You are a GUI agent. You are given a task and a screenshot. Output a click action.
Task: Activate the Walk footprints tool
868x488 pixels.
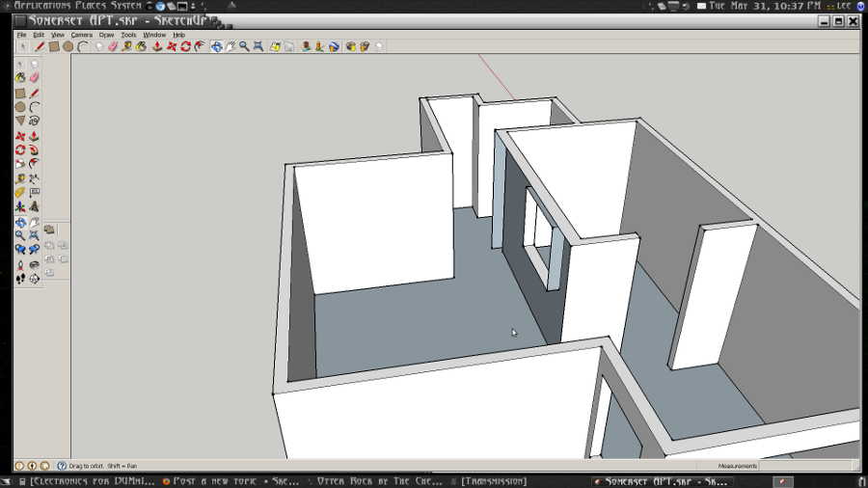click(x=19, y=279)
